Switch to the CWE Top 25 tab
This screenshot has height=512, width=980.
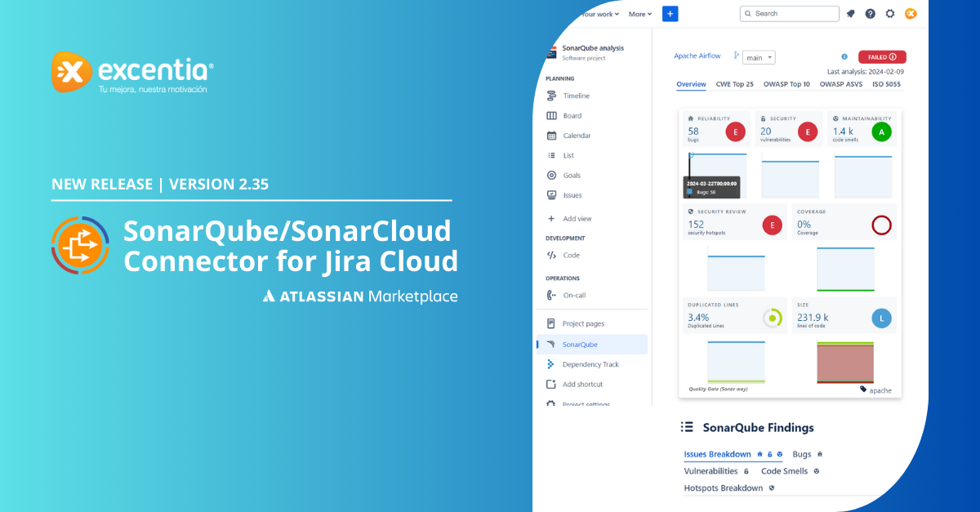point(733,84)
